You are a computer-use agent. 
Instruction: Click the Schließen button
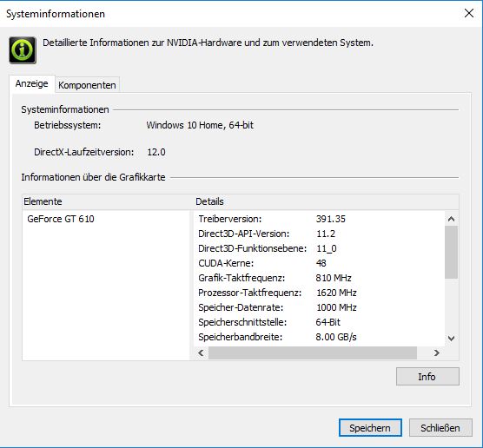[440, 428]
